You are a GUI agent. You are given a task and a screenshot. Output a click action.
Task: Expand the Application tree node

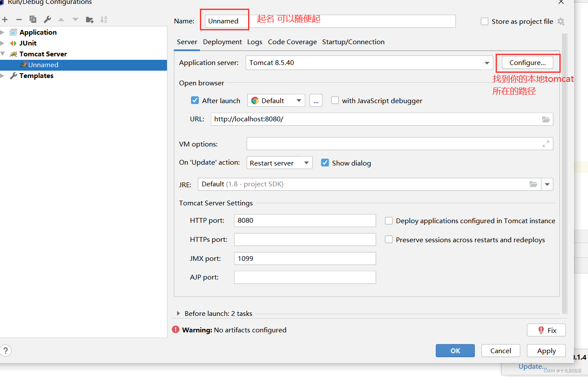coord(3,32)
